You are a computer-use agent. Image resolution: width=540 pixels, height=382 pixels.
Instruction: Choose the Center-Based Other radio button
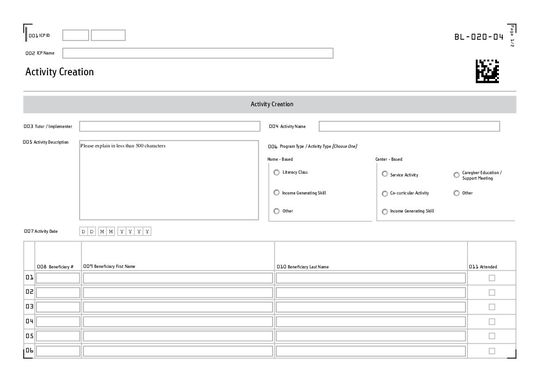456,193
